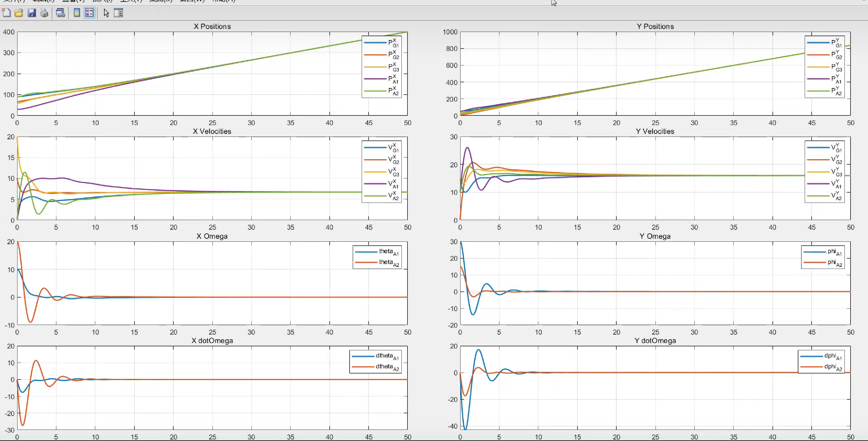Click the X dotOmega plot title
868x441 pixels.
[212, 341]
